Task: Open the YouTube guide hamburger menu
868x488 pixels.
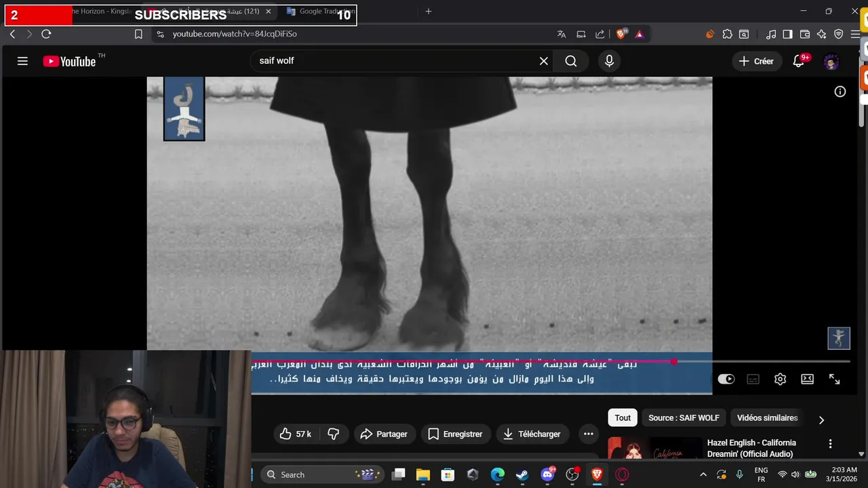Action: 22,61
